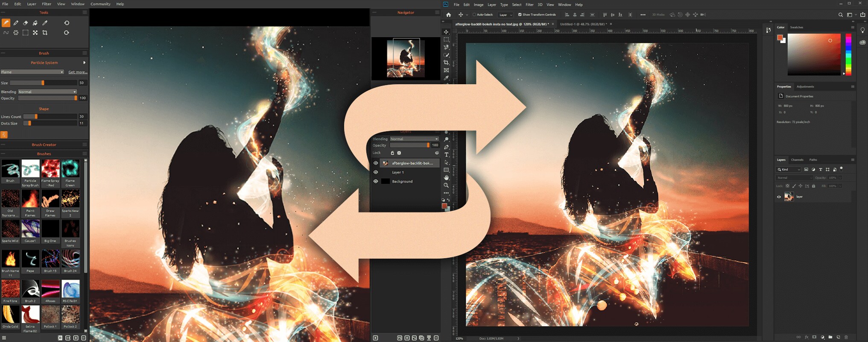Viewport: 868px width, 342px height.
Task: Select the Zoom tool in Photoshop toolbar
Action: [446, 185]
